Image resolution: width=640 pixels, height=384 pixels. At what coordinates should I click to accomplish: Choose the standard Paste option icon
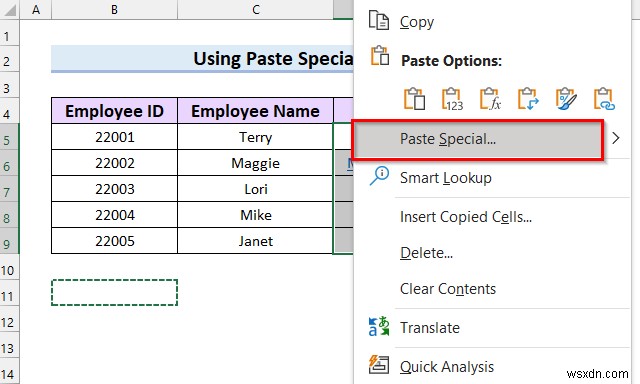pos(414,99)
